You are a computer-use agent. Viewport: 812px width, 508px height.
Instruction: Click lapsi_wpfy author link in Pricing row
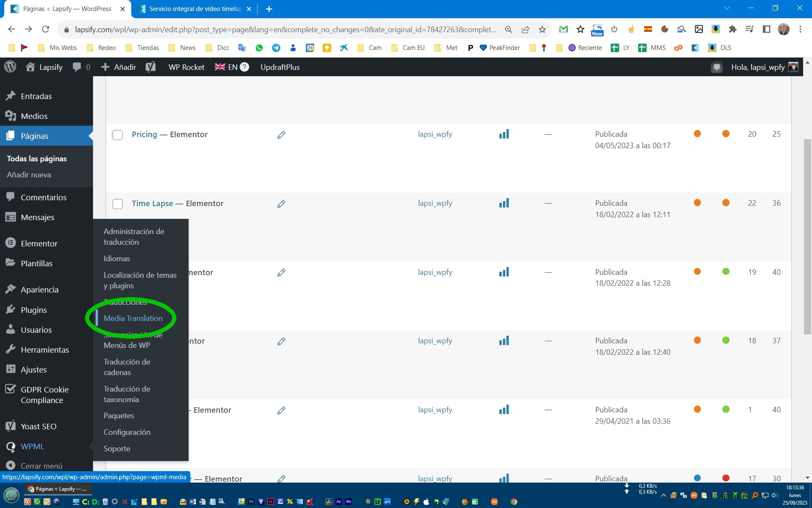coord(435,134)
